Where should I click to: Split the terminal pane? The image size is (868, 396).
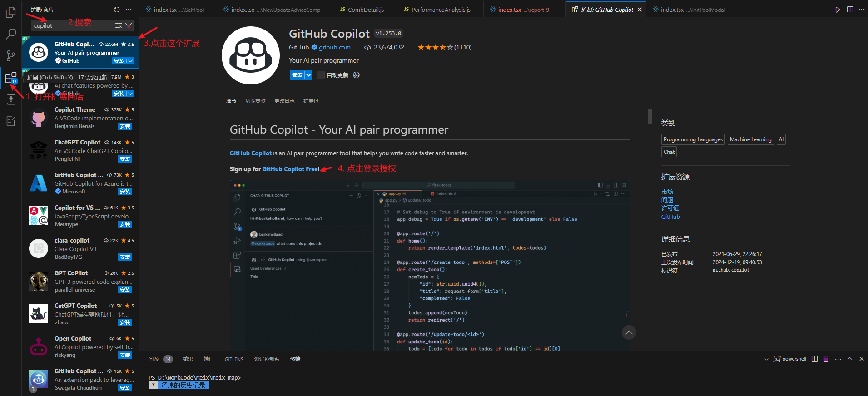click(815, 359)
